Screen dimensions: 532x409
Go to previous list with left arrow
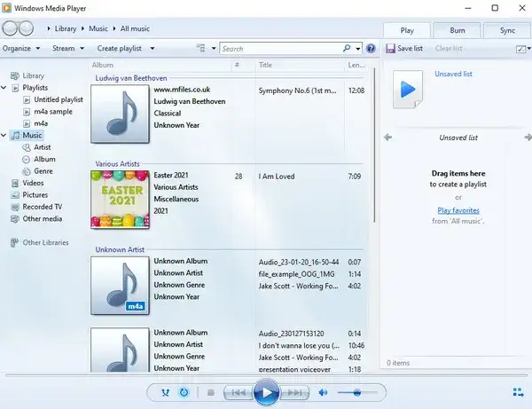coord(387,138)
